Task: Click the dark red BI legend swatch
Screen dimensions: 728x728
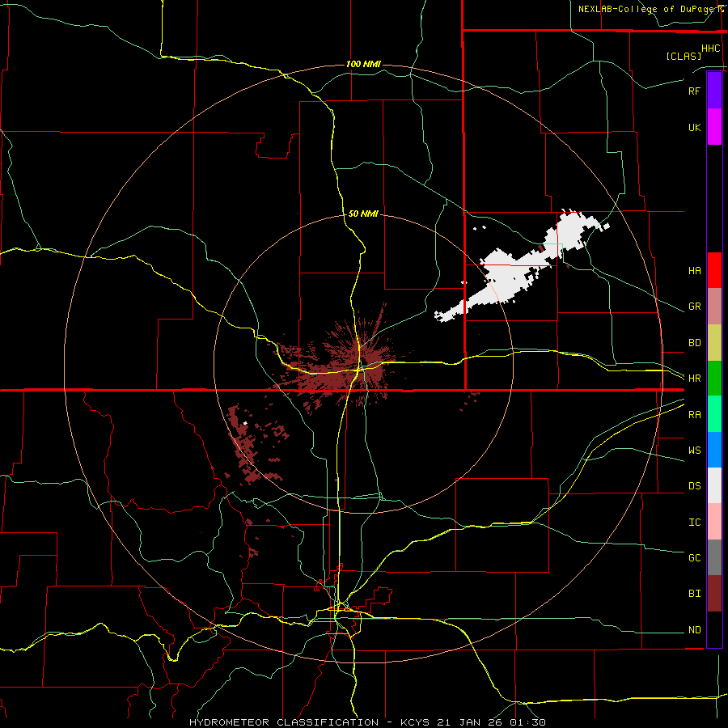Action: 714,594
